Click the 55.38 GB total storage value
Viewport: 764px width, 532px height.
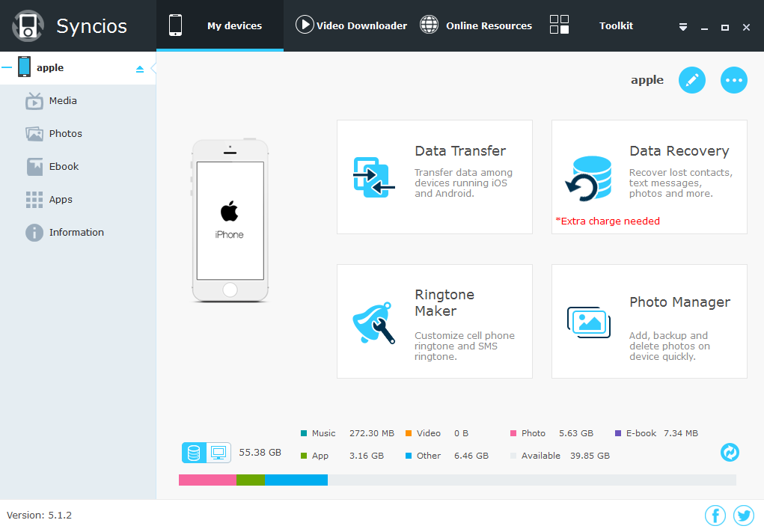[260, 453]
